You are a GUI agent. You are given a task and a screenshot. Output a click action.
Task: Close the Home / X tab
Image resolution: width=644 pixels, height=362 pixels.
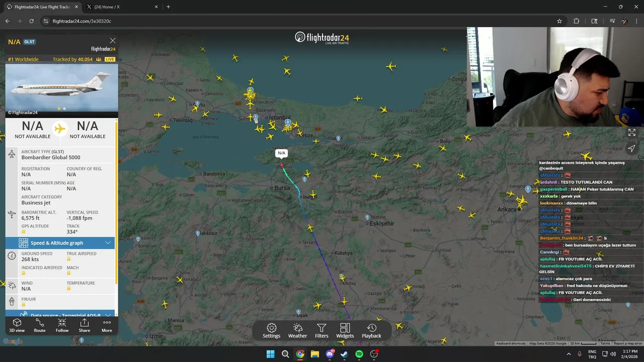pos(156,7)
